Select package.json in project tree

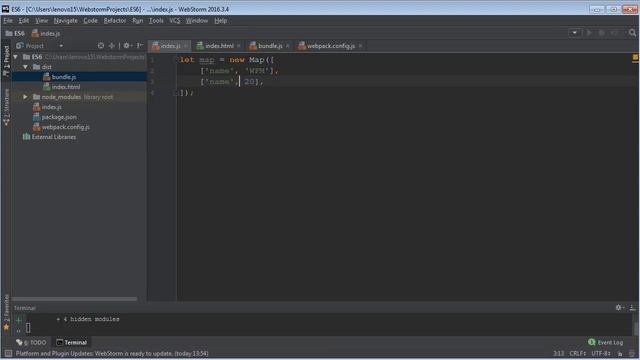tap(55, 117)
